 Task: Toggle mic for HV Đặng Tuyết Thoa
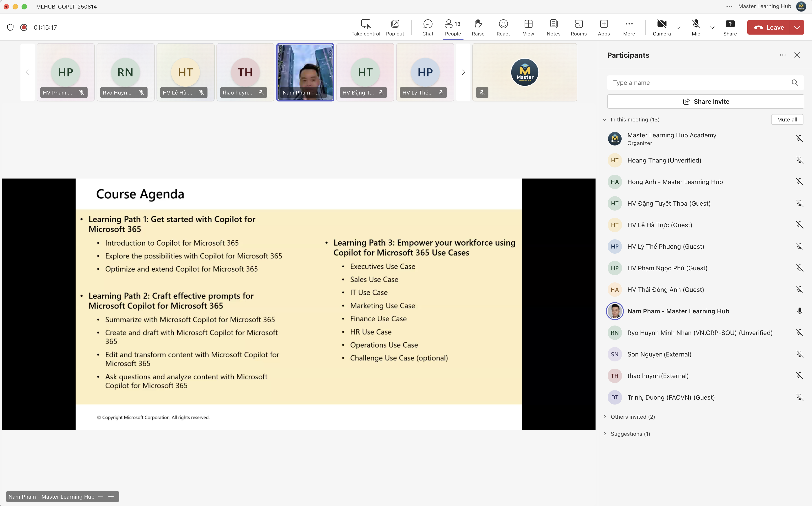(x=799, y=203)
